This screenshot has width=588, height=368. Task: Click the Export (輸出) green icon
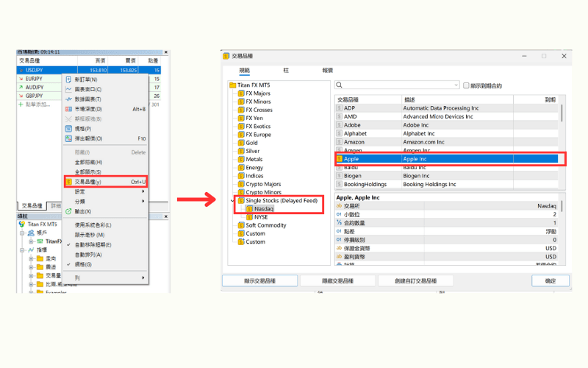tap(68, 211)
